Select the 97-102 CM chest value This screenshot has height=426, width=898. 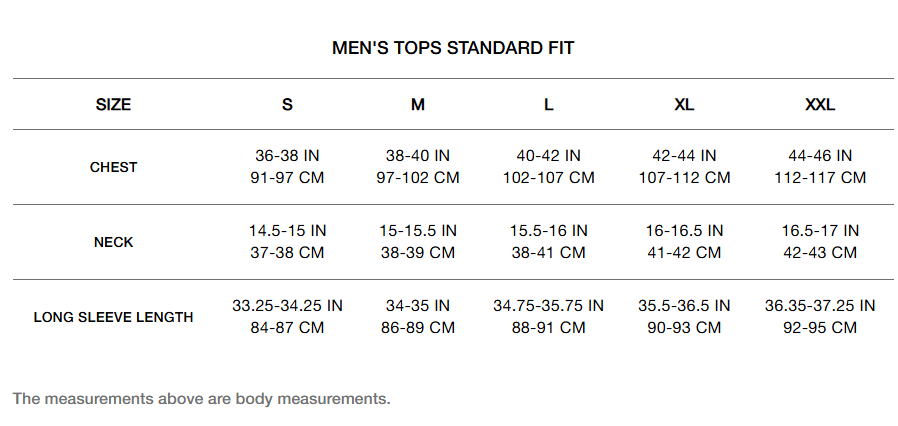point(418,178)
